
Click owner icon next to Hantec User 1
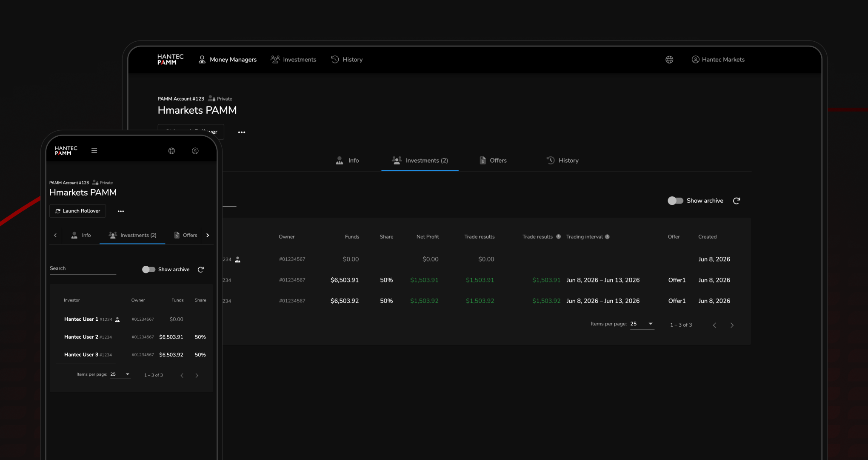click(x=118, y=319)
